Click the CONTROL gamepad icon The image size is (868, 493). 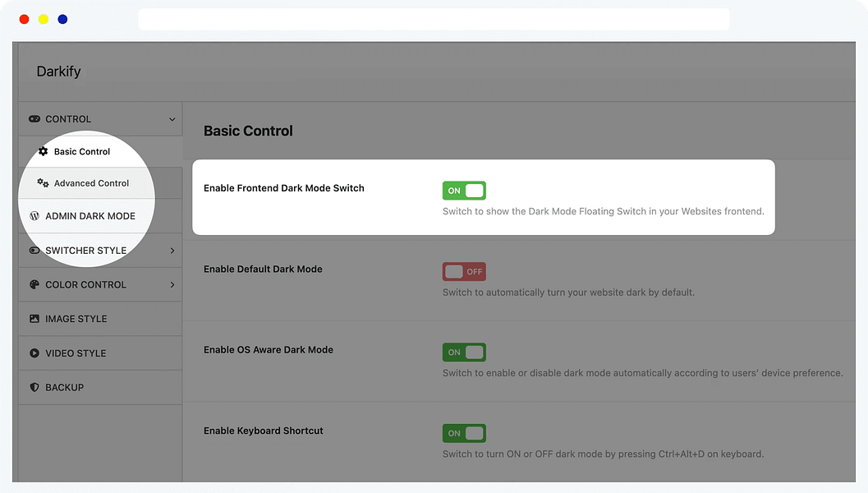tap(34, 118)
